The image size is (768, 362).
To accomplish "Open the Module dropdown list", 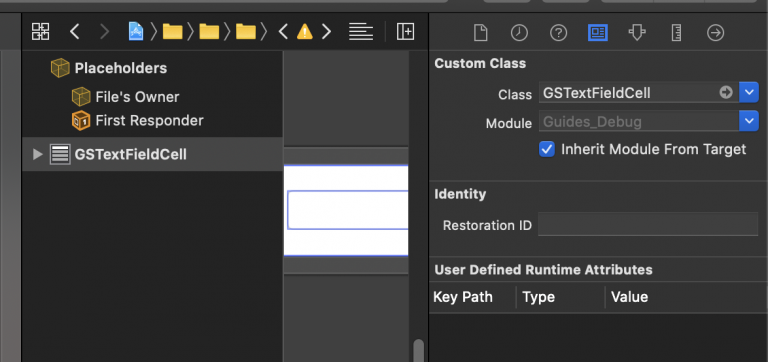I will click(748, 121).
